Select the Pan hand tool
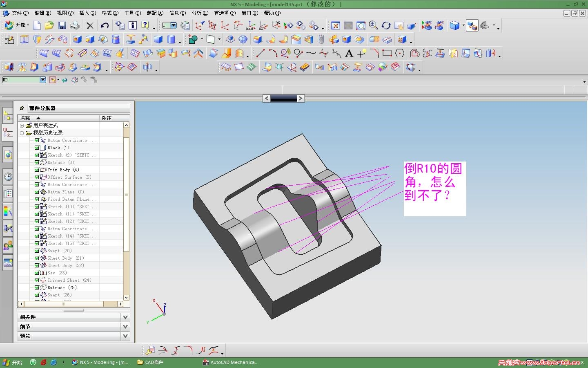 tap(399, 26)
